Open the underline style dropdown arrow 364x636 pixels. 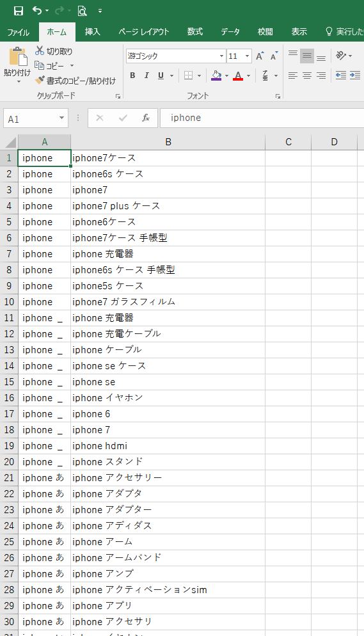(x=171, y=76)
